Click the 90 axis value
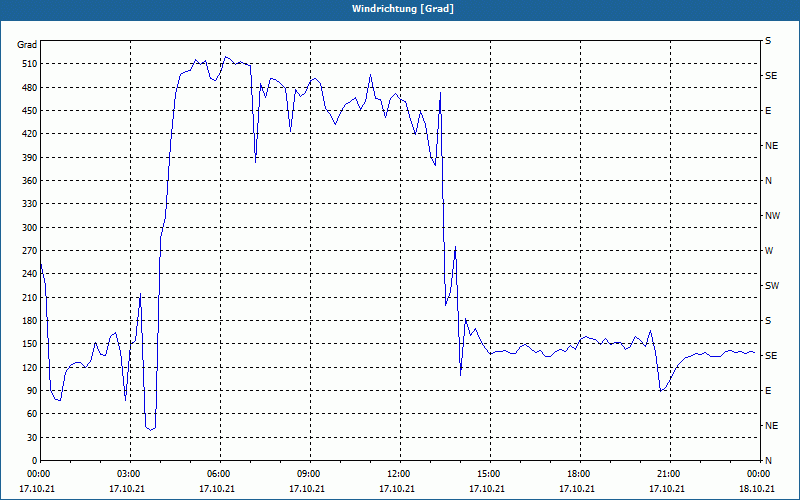Viewport: 800px width, 500px height. pos(32,391)
